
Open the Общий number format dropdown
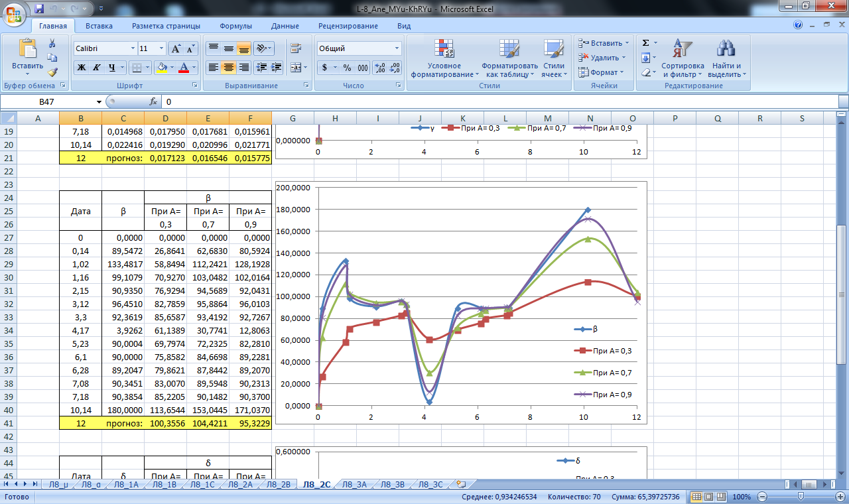point(397,48)
